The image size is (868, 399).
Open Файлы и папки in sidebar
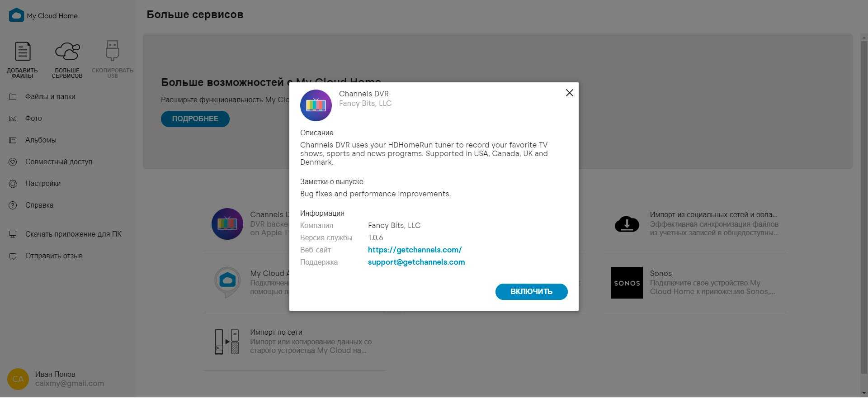50,97
